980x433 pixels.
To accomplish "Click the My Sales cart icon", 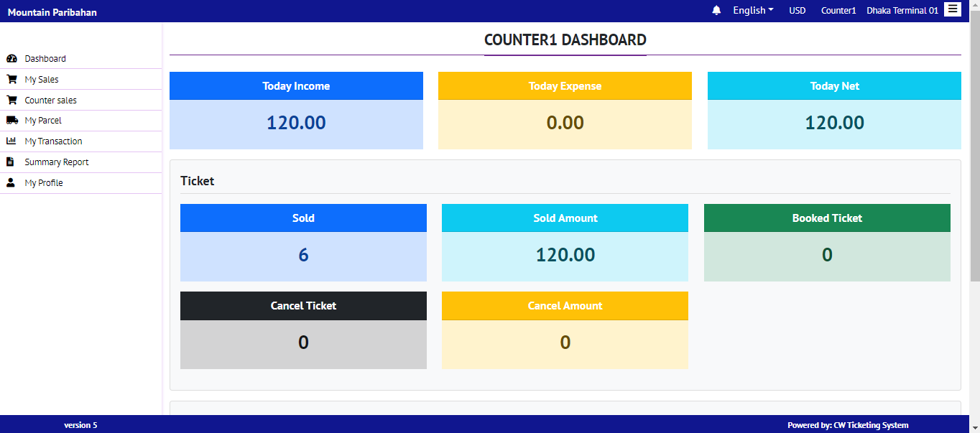I will 11,80.
